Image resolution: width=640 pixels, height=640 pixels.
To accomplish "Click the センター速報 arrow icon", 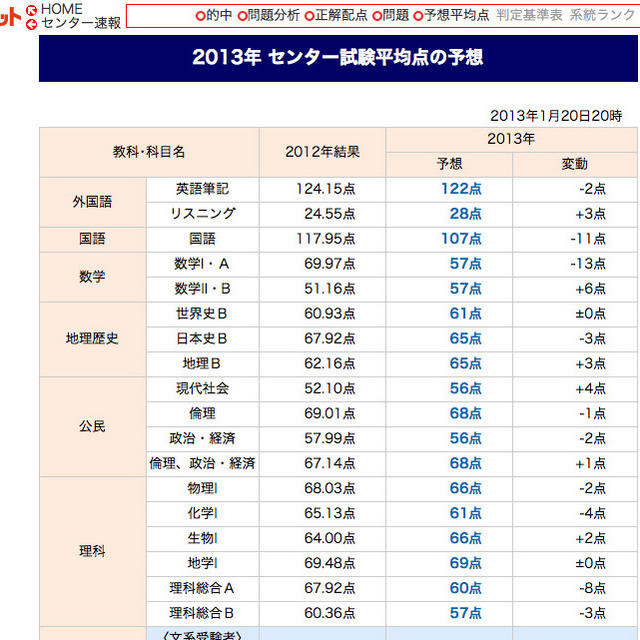I will (x=31, y=25).
